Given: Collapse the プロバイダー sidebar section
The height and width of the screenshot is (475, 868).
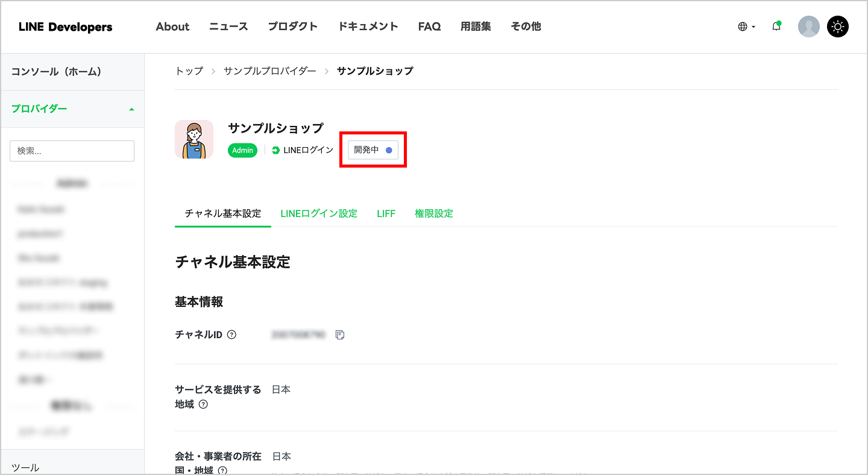Looking at the screenshot, I should (131, 109).
